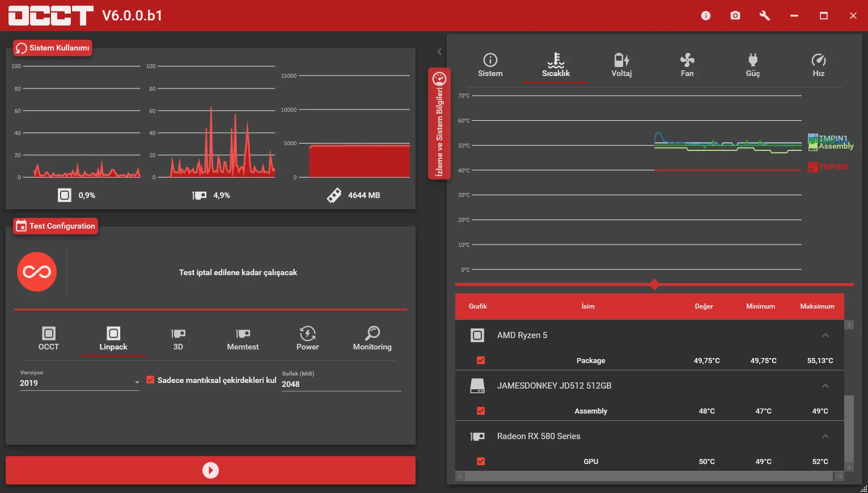Open the Versiyon 2019 dropdown
The image size is (868, 493).
click(79, 383)
